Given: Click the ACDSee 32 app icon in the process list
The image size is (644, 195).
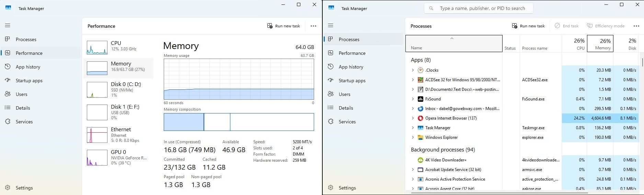Looking at the screenshot, I should click(420, 80).
